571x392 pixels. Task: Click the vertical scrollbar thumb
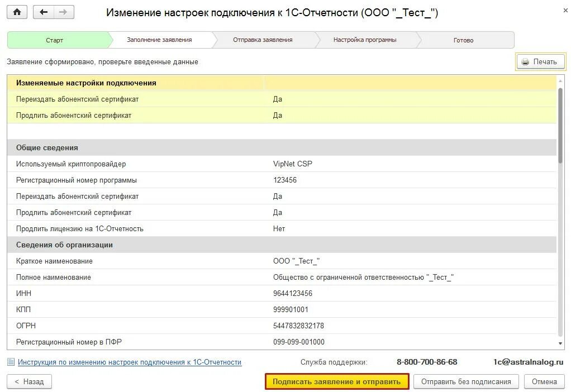pyautogui.click(x=560, y=126)
